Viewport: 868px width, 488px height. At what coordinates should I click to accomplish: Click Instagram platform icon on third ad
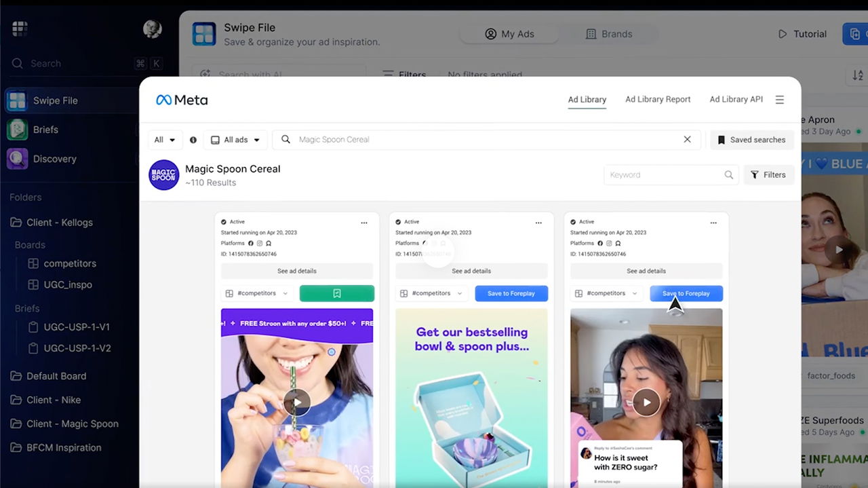608,243
